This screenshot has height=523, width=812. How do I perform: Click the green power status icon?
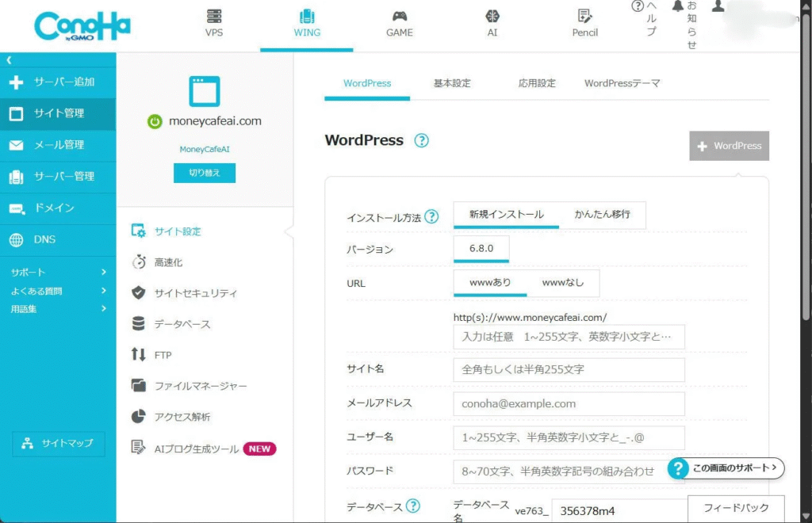click(155, 121)
